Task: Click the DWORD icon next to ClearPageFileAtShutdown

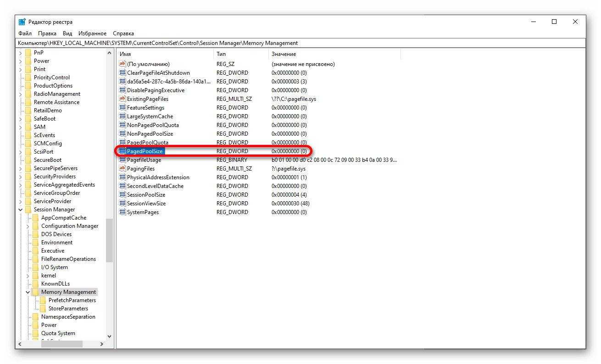Action: coord(122,73)
